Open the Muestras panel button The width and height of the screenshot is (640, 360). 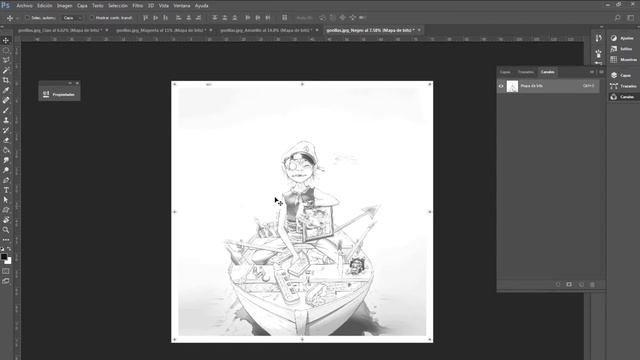tap(623, 59)
